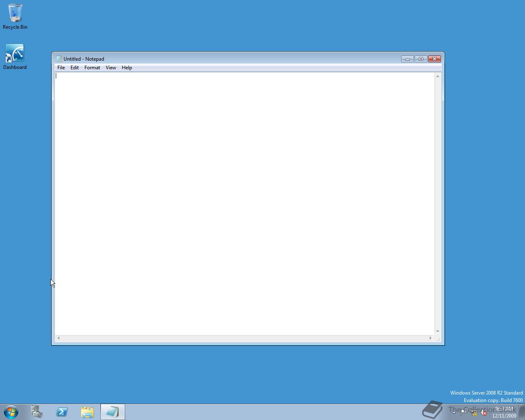Show hidden tray icons arrow
The height and width of the screenshot is (420, 525).
coord(454,412)
